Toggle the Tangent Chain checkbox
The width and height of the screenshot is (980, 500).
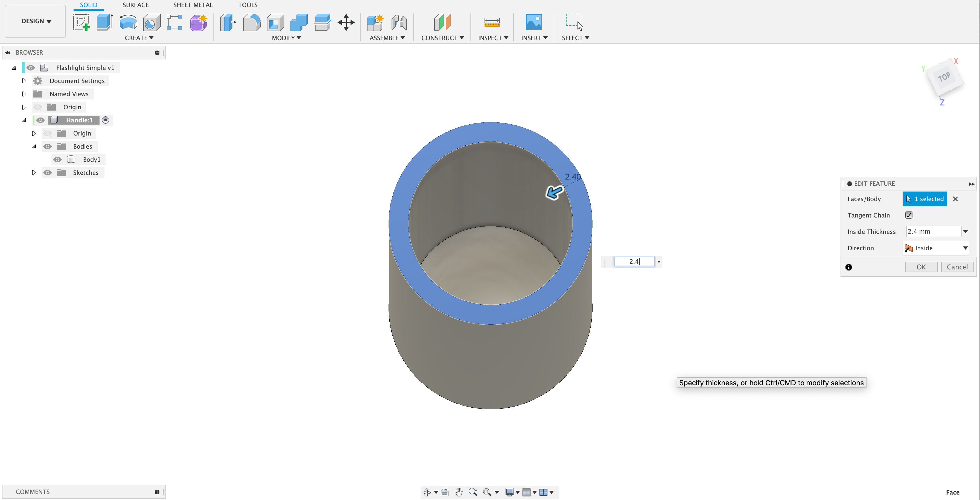[909, 215]
